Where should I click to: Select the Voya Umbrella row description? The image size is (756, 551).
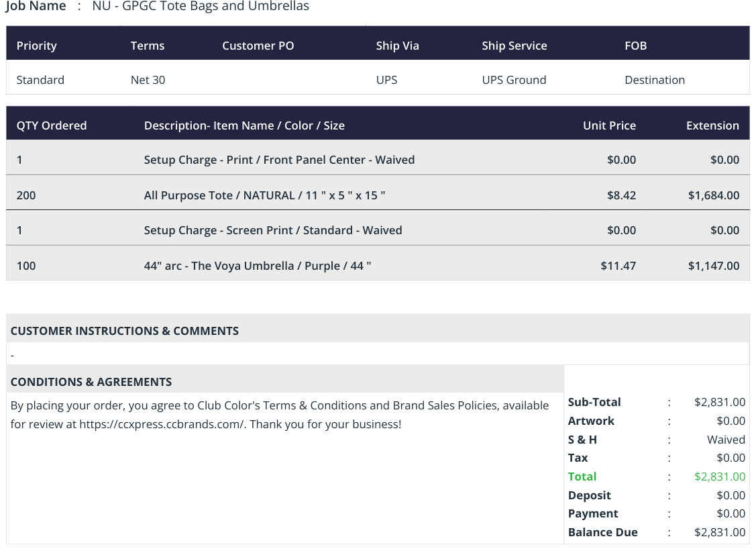click(258, 266)
